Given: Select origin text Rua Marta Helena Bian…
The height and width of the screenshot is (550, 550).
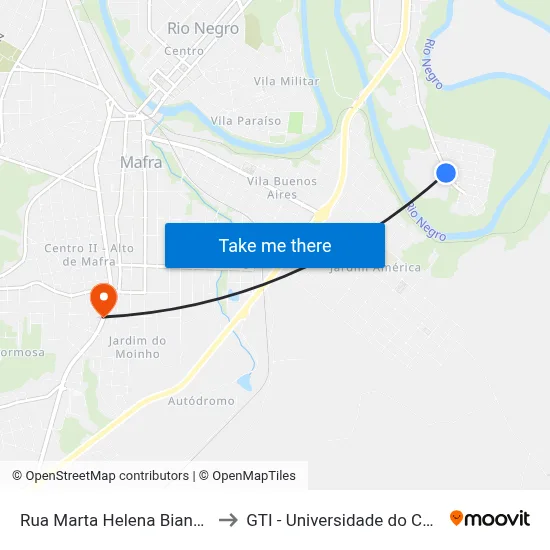Looking at the screenshot, I should tap(112, 520).
